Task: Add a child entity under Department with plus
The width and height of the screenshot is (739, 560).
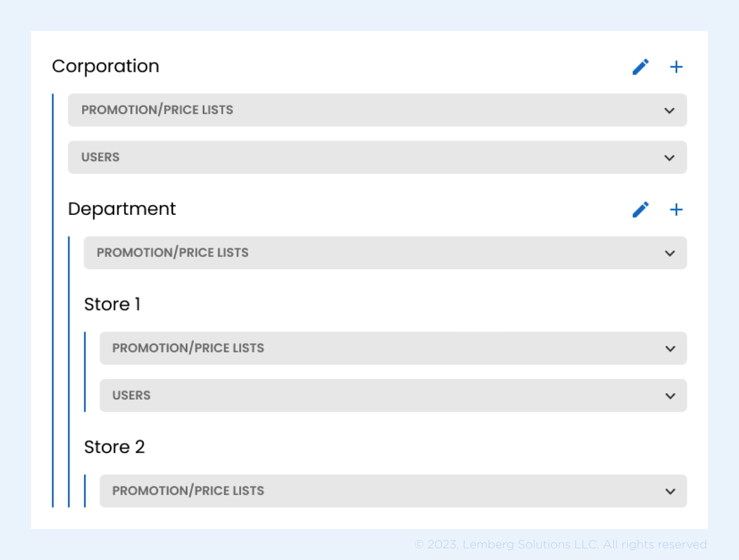Action: [676, 210]
